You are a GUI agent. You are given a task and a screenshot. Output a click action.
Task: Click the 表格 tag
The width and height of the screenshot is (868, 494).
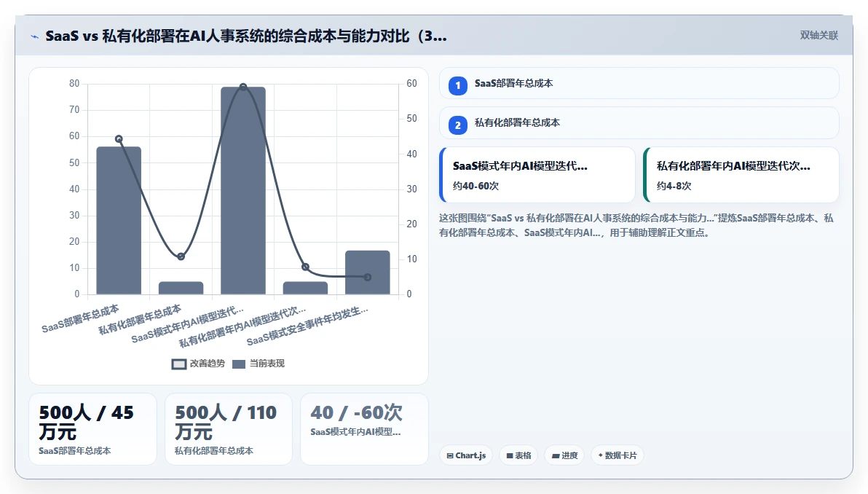(x=518, y=455)
